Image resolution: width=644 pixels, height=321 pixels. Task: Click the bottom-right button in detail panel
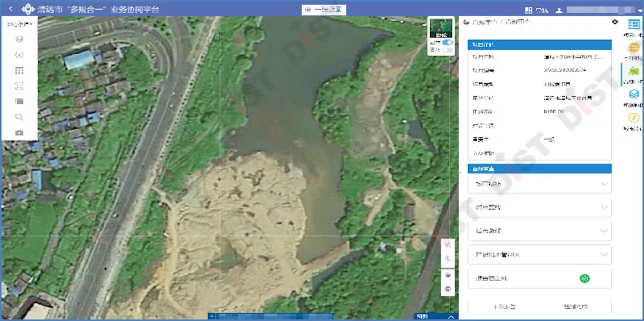click(575, 307)
